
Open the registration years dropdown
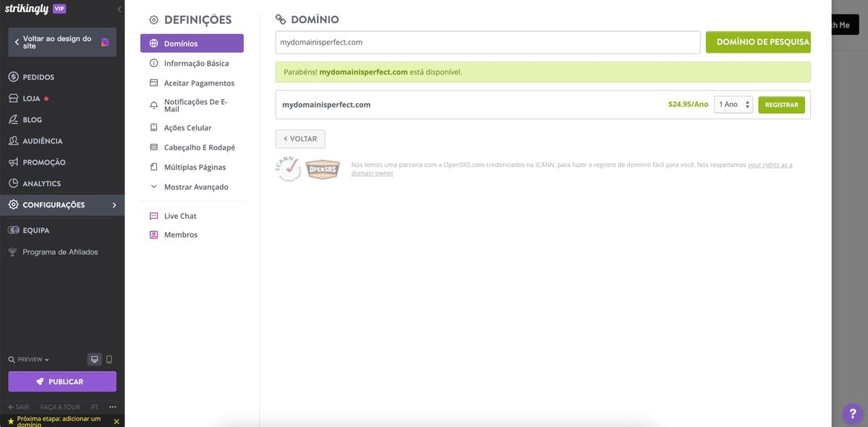coord(733,105)
